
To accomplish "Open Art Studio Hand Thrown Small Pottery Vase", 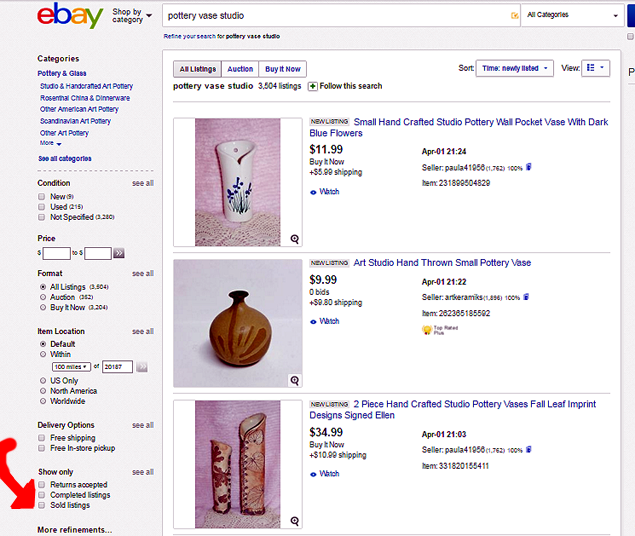I will tap(442, 263).
